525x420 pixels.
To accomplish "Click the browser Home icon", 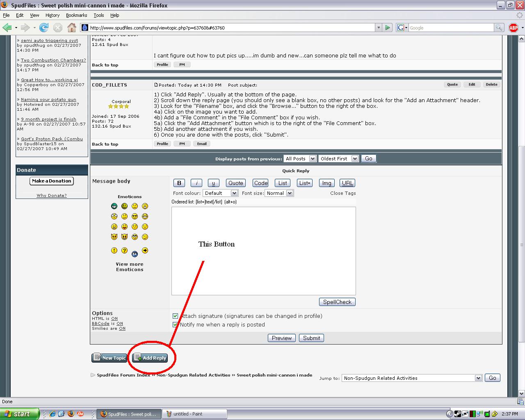I will pos(72,27).
